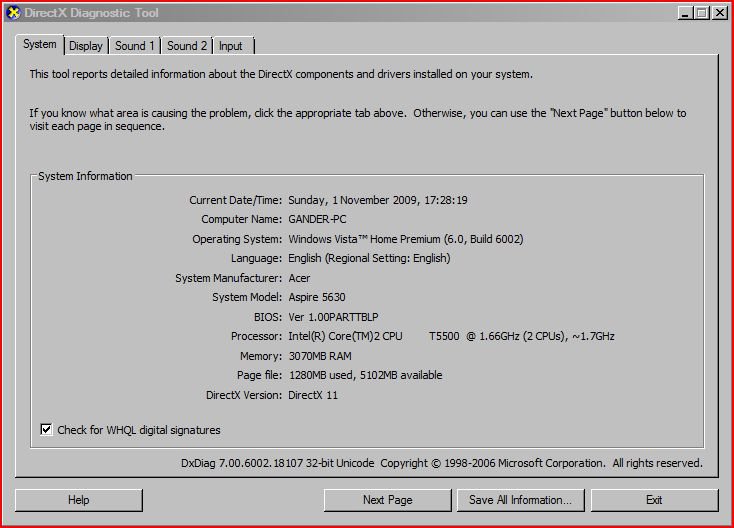Open the Input tab

click(x=233, y=46)
